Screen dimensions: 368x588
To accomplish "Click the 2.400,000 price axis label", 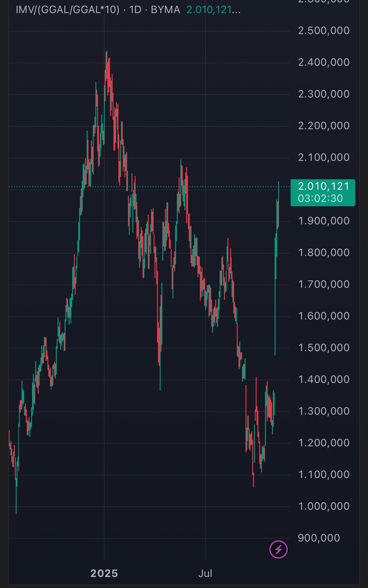I will click(x=324, y=62).
